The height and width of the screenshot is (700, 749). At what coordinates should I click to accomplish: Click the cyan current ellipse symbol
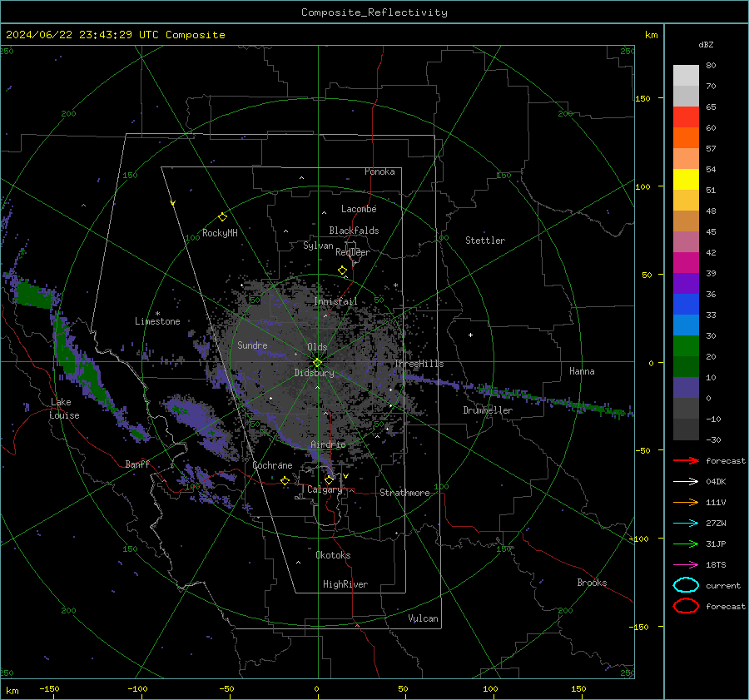(686, 585)
